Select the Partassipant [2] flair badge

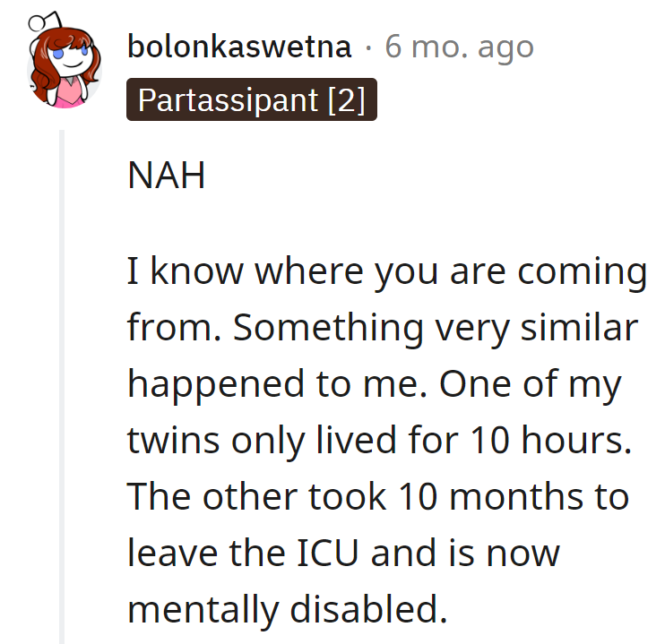point(252,100)
